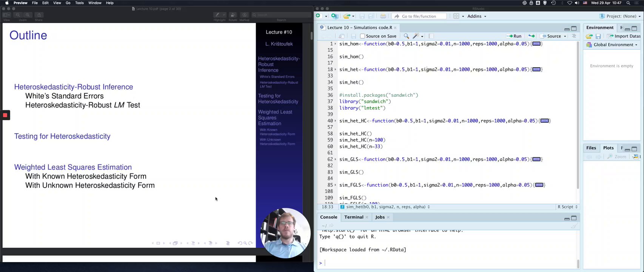Click the Markup icon in Preview

point(244,15)
